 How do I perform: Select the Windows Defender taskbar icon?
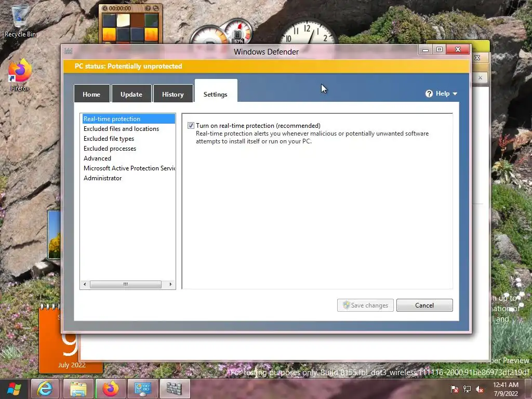(x=175, y=389)
